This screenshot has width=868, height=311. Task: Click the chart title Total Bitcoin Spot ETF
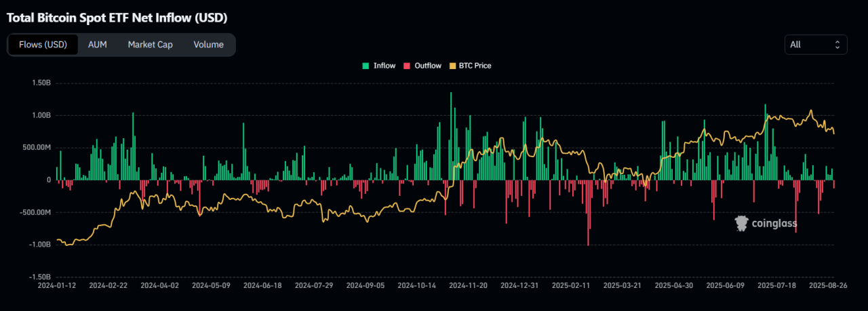click(117, 18)
